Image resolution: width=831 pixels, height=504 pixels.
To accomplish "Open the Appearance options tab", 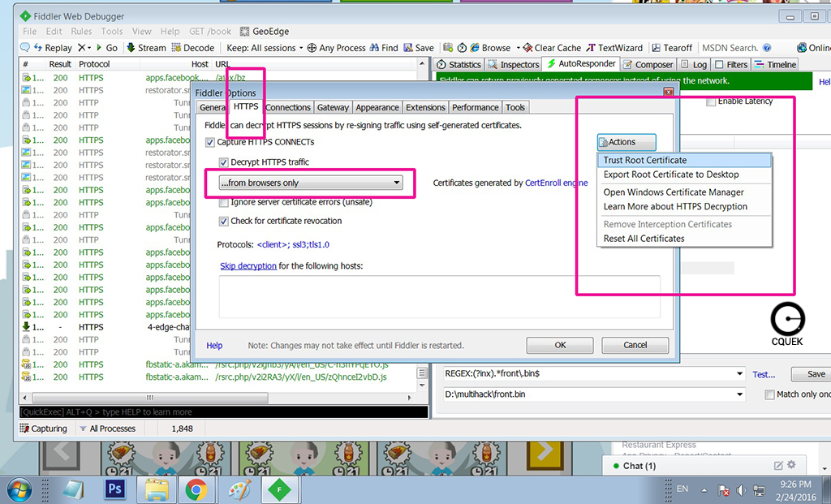I will (377, 107).
